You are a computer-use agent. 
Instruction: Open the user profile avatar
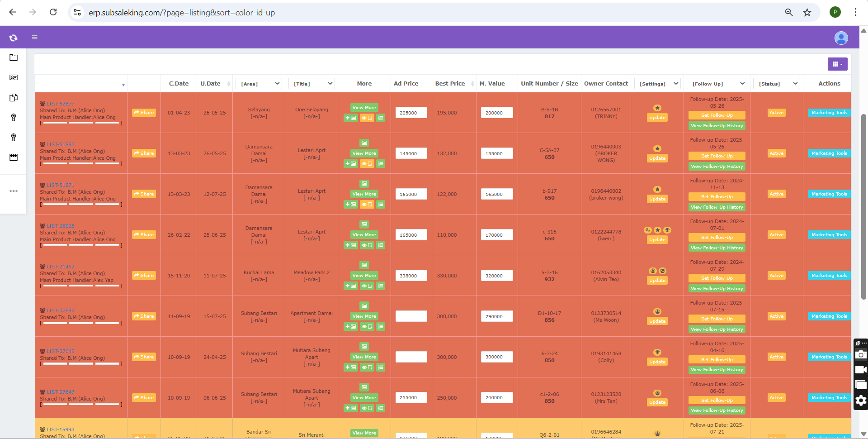tap(841, 38)
